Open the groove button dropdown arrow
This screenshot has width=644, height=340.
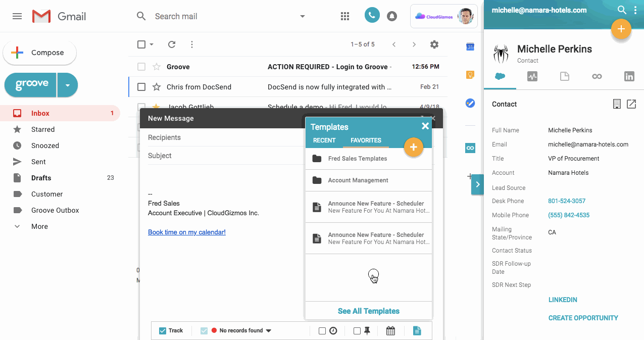(x=68, y=85)
